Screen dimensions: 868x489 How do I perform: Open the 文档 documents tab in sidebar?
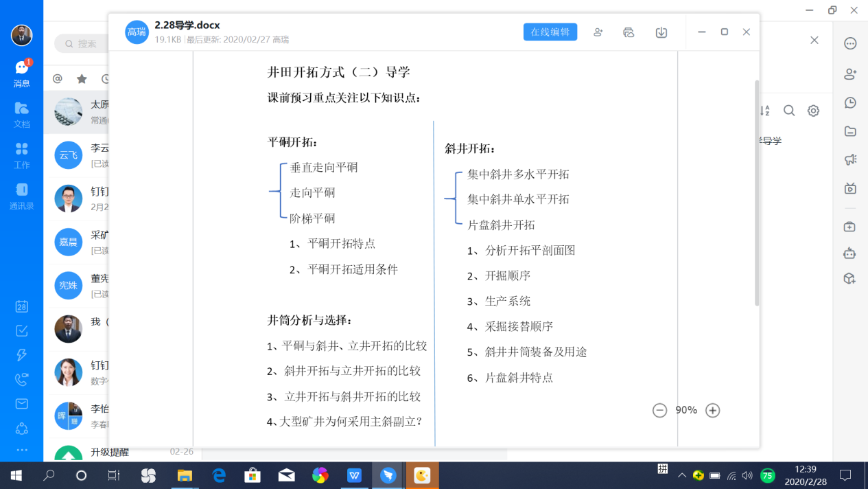coord(22,115)
